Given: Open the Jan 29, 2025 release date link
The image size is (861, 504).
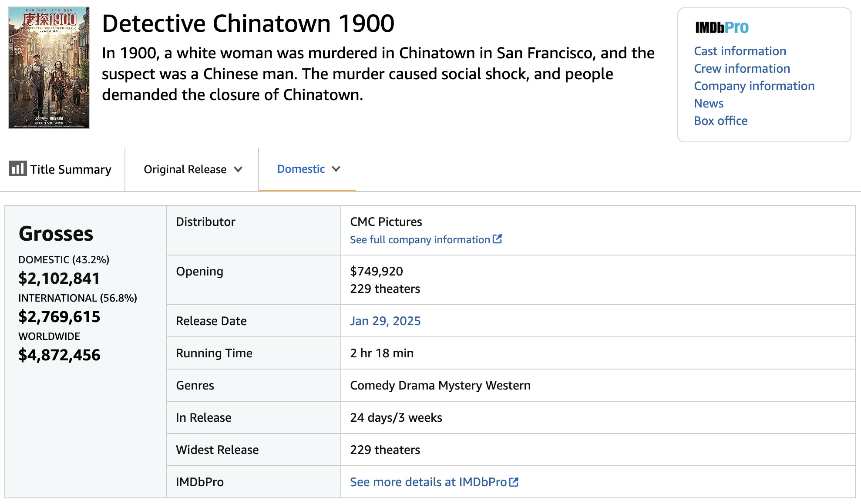Looking at the screenshot, I should [385, 321].
